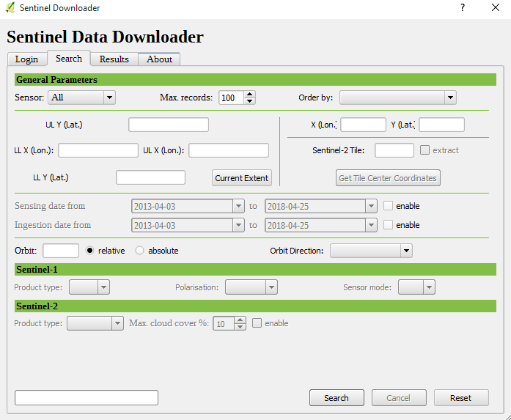Viewport: 511px width, 420px height.
Task: Click the Sentinel-2 Tile input field
Action: pyautogui.click(x=394, y=150)
